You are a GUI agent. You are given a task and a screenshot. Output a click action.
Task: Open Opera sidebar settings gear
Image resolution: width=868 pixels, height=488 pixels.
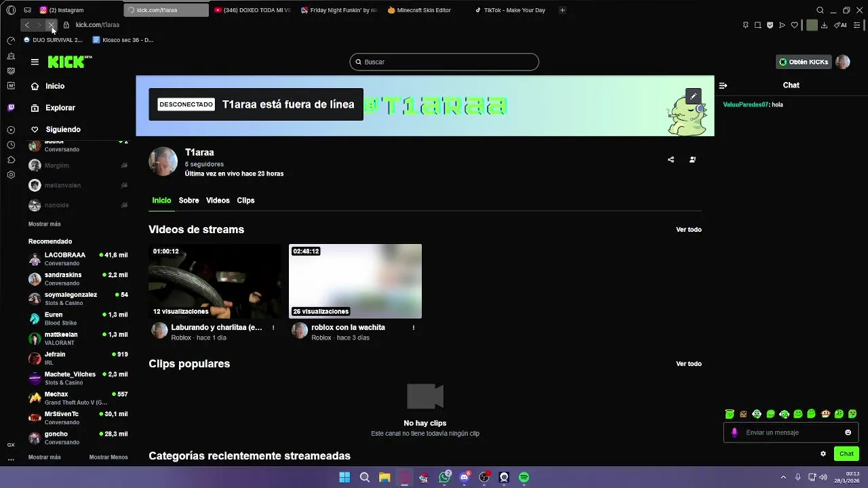11,175
